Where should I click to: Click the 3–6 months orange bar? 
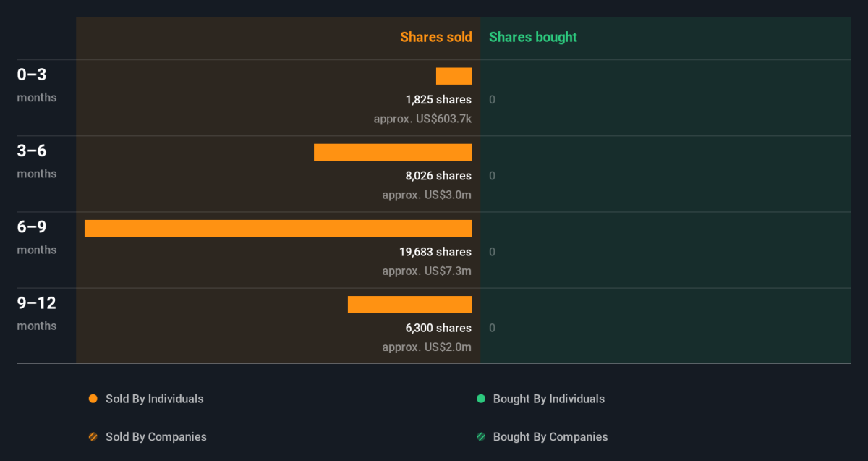(393, 152)
